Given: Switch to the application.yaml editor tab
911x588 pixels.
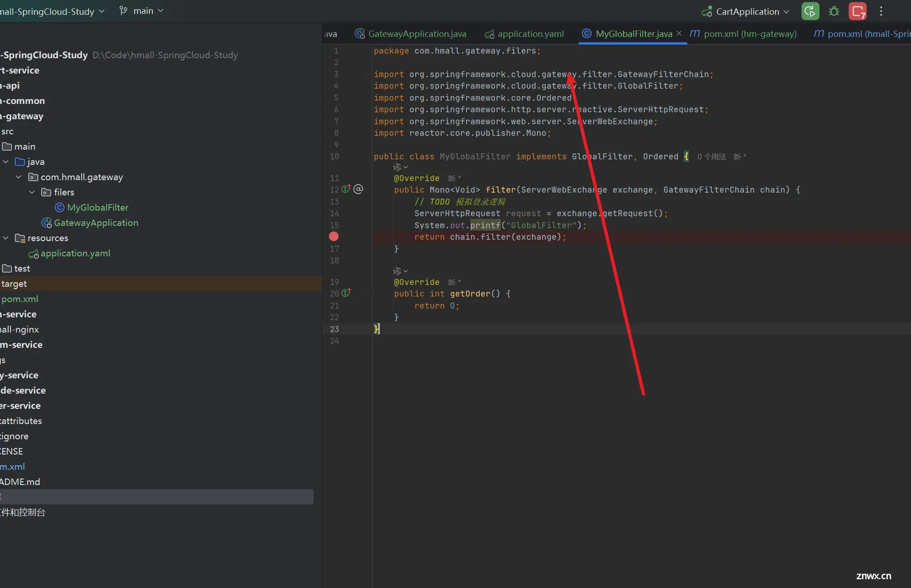Looking at the screenshot, I should pos(524,34).
